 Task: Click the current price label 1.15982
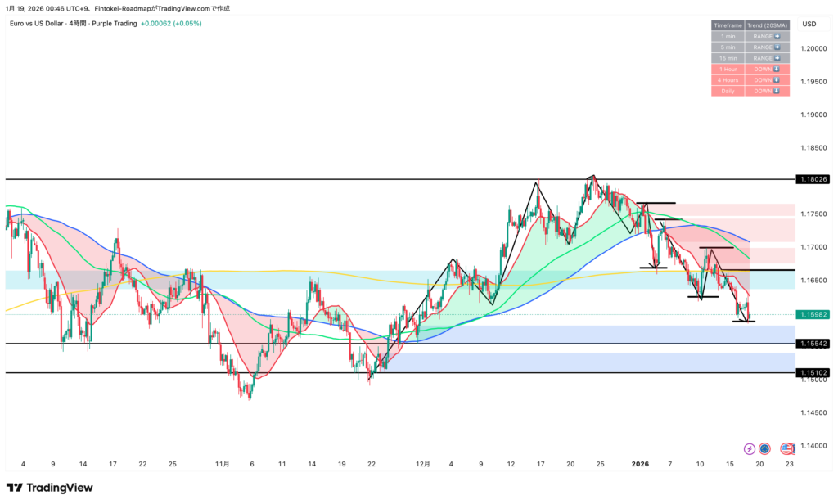coord(812,314)
